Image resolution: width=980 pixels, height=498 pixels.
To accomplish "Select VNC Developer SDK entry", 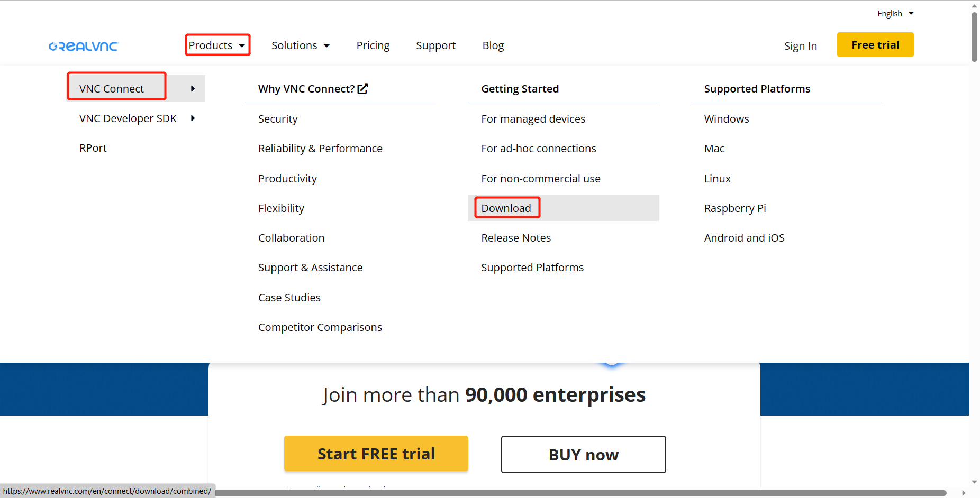I will tap(128, 118).
